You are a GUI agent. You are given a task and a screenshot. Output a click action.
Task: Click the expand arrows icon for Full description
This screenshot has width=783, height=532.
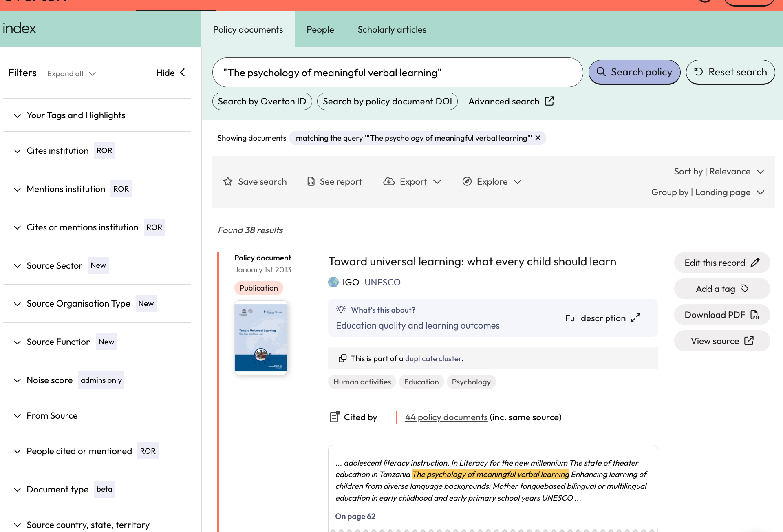(635, 318)
